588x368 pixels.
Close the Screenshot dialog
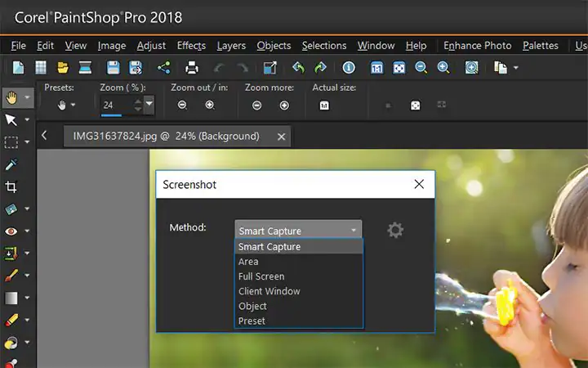click(419, 184)
